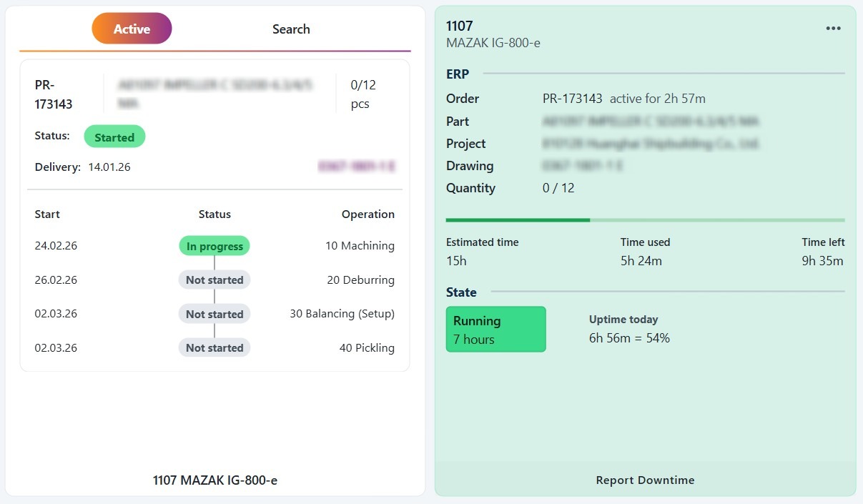The width and height of the screenshot is (863, 504).
Task: Select the 20 Deburring operation
Action: [x=360, y=280]
